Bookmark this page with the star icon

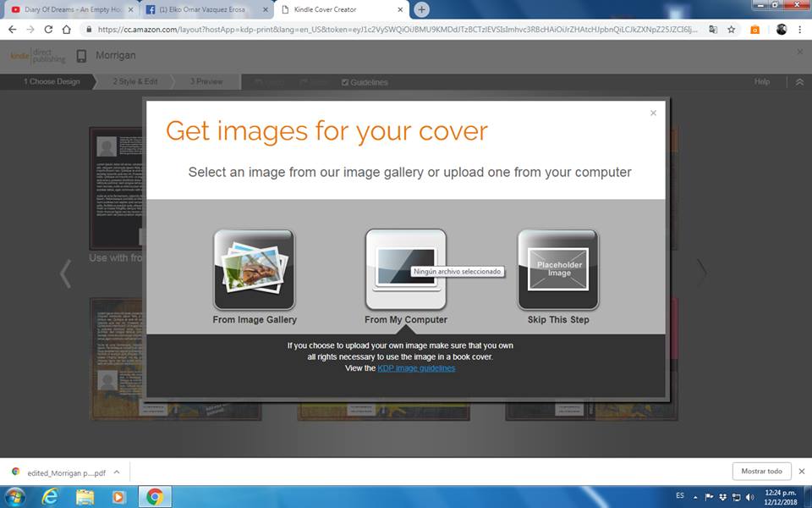click(732, 30)
